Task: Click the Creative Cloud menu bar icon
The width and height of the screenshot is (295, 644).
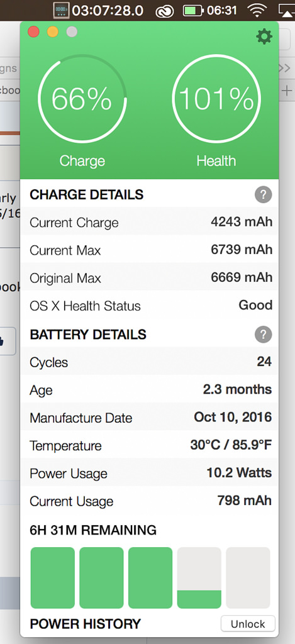Action: pos(164,11)
